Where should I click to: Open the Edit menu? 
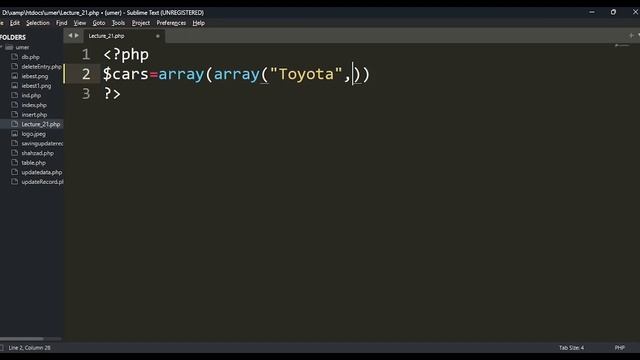pyautogui.click(x=15, y=23)
